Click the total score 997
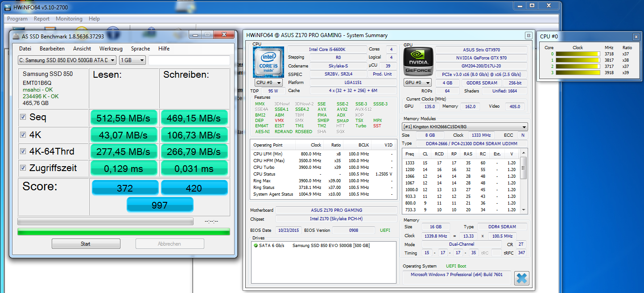644x293 pixels. 160,205
